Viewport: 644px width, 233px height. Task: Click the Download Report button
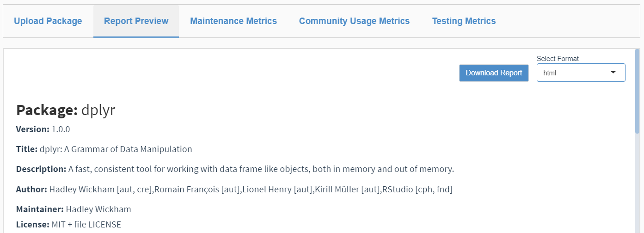point(494,73)
